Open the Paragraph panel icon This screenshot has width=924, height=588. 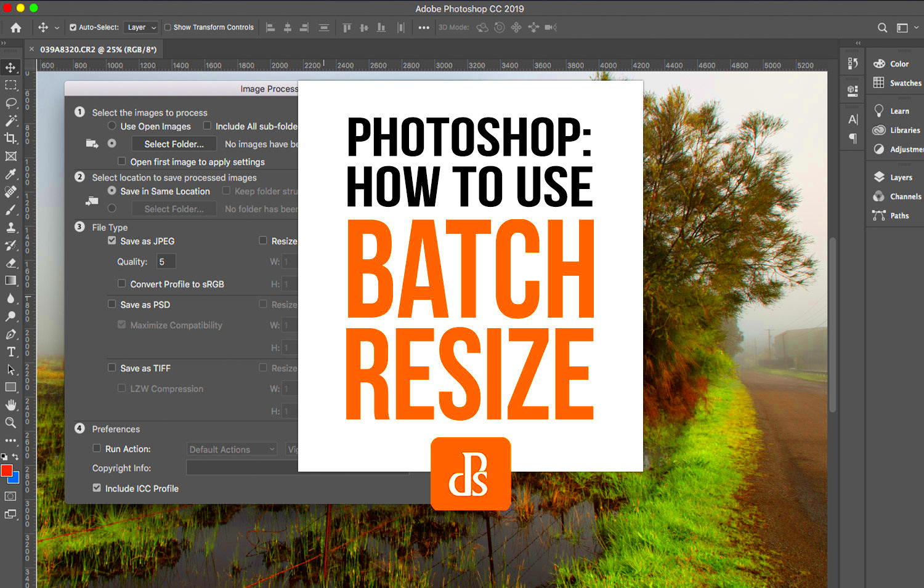[x=853, y=139]
